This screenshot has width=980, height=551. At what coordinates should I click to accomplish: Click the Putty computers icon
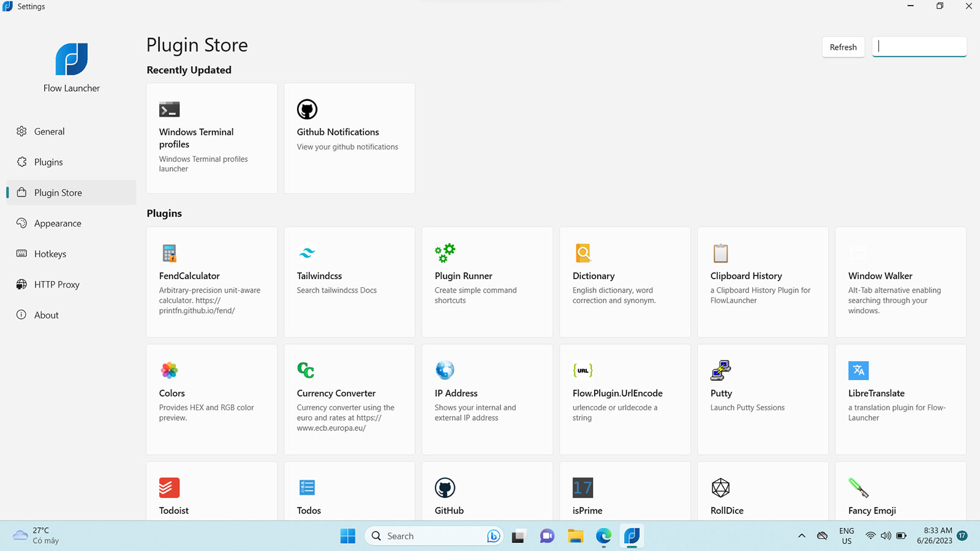click(721, 370)
